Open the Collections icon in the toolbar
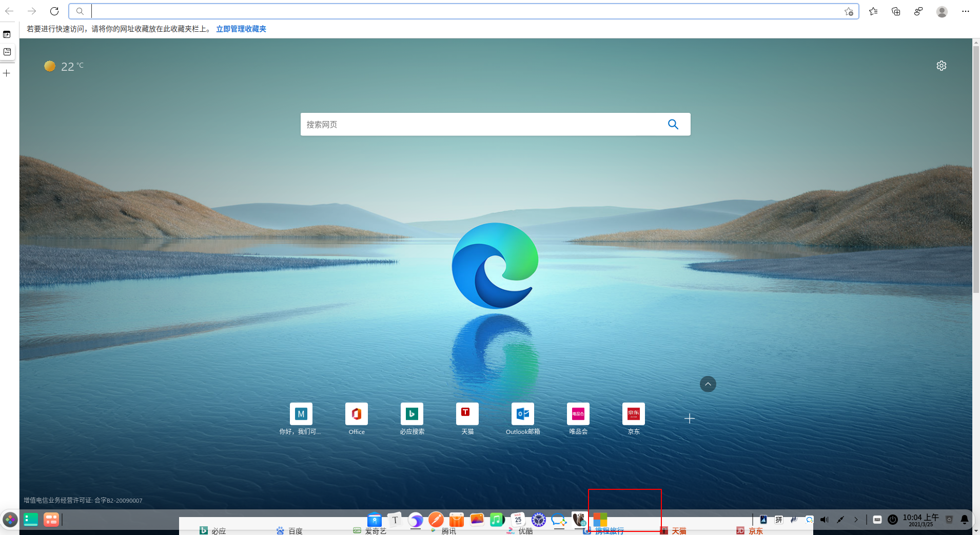 pyautogui.click(x=896, y=11)
